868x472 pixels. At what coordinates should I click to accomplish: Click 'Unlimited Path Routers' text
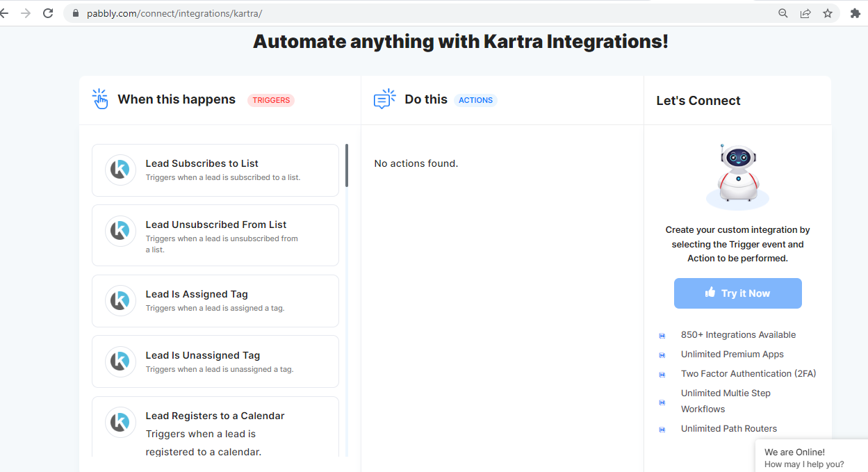tap(729, 429)
